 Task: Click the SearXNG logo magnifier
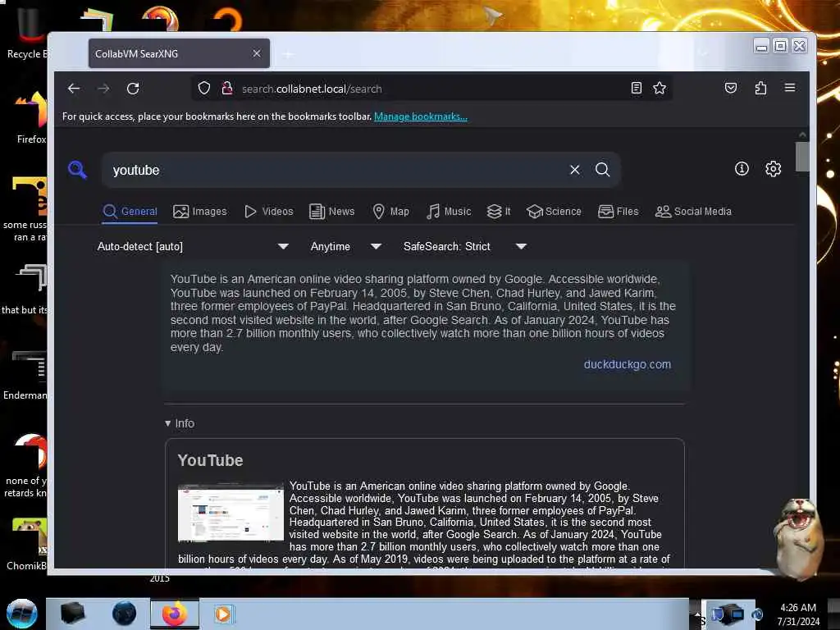coord(78,170)
